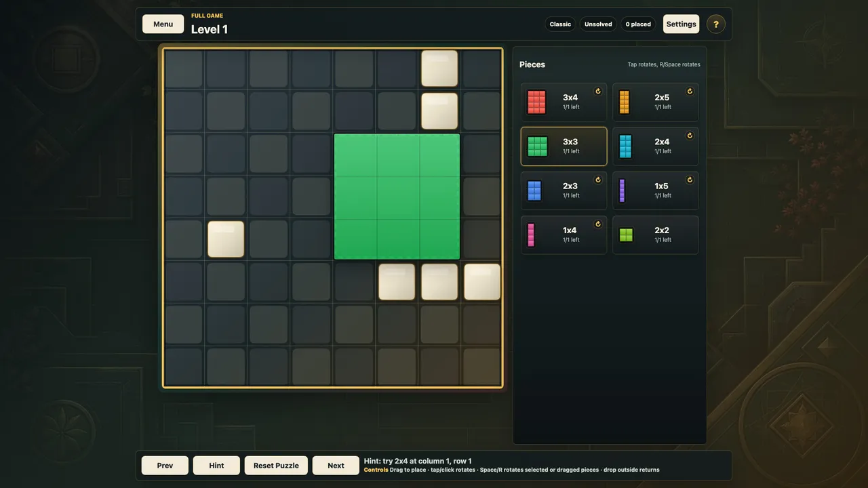Click the 'Level 1' title text
The height and width of the screenshot is (488, 868).
[x=210, y=29]
